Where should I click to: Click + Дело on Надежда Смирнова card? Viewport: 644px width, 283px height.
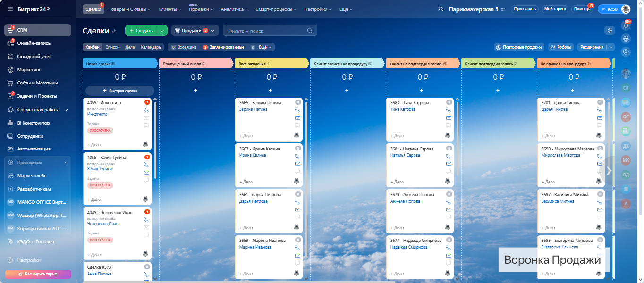397,273
